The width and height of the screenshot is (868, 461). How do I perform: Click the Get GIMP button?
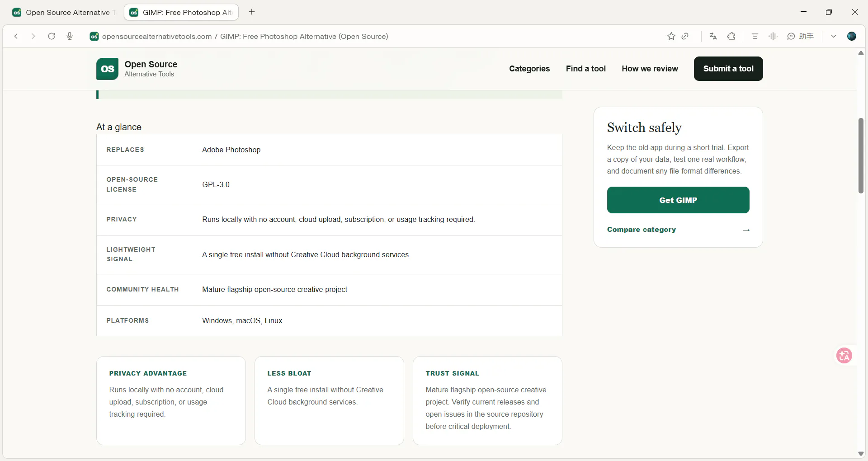(678, 200)
